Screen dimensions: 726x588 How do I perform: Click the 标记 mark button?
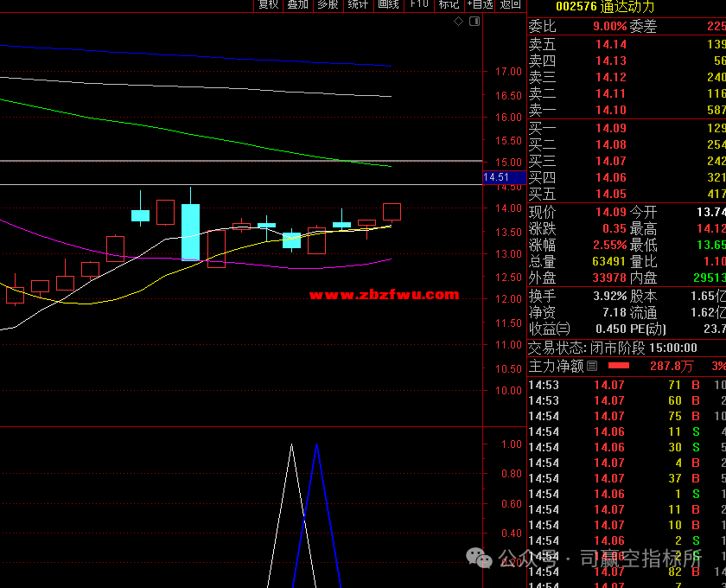449,4
